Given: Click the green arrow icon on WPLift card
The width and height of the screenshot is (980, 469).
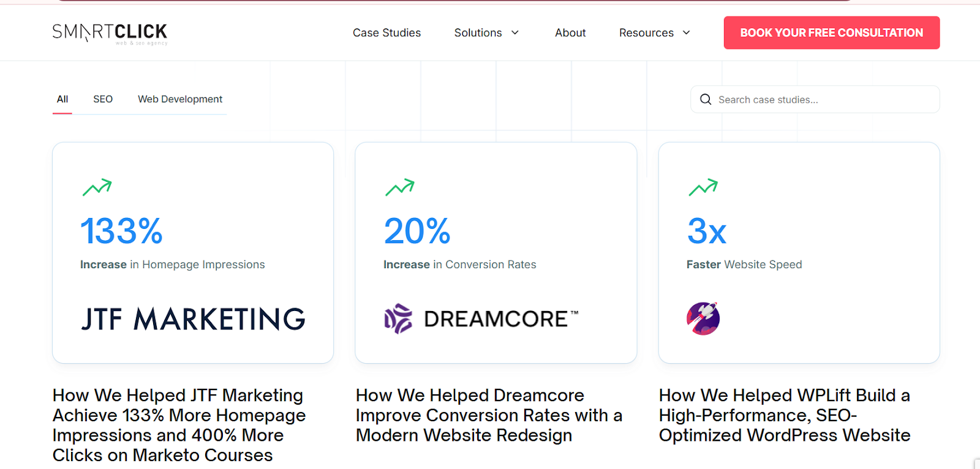Looking at the screenshot, I should click(x=704, y=187).
